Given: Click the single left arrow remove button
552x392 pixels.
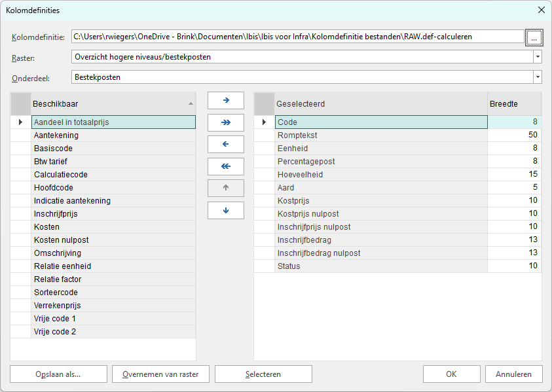Looking at the screenshot, I should [226, 144].
